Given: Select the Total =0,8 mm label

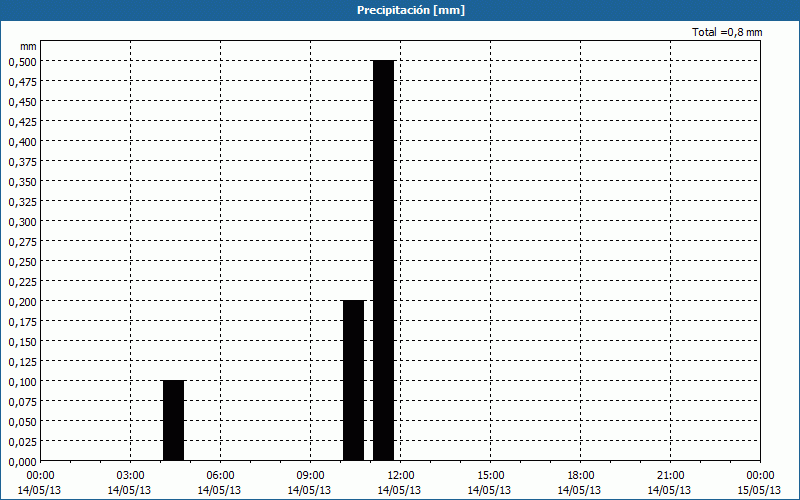Looking at the screenshot, I should tap(727, 32).
